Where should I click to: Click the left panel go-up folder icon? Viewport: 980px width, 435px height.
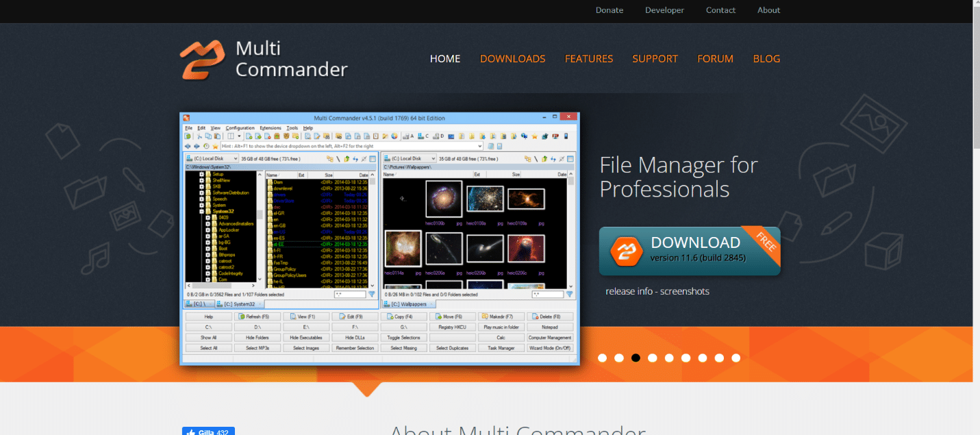click(x=347, y=158)
